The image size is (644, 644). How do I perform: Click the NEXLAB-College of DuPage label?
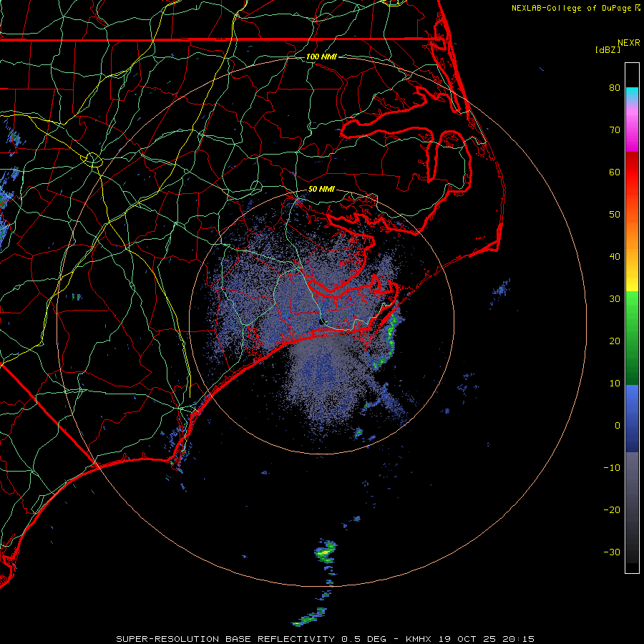coord(575,8)
